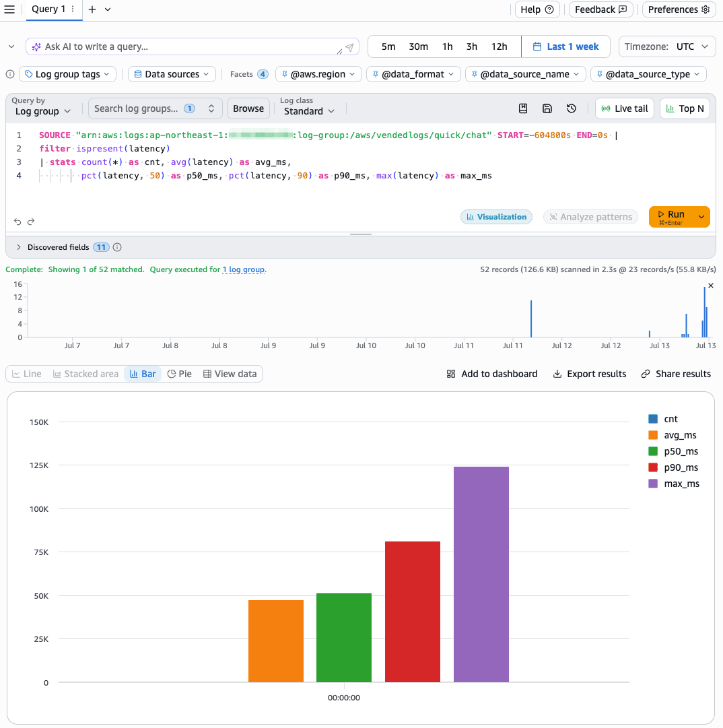Screen dimensions: 723x728
Task: Start Live tail
Action: point(625,108)
